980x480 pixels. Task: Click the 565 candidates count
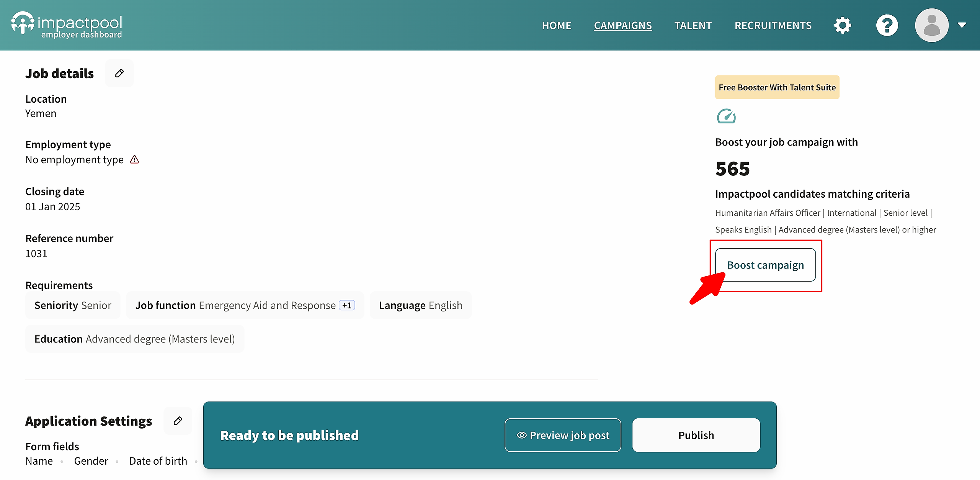pos(732,169)
